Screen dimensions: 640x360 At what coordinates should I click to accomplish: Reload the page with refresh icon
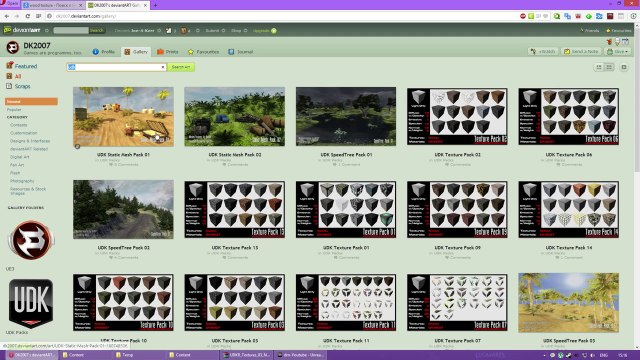[x=27, y=16]
